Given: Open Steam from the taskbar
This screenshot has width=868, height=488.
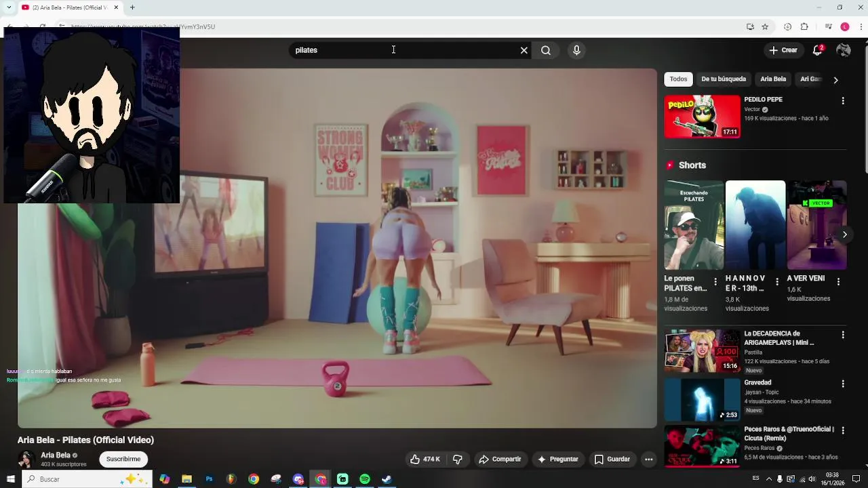Looking at the screenshot, I should coord(387,479).
